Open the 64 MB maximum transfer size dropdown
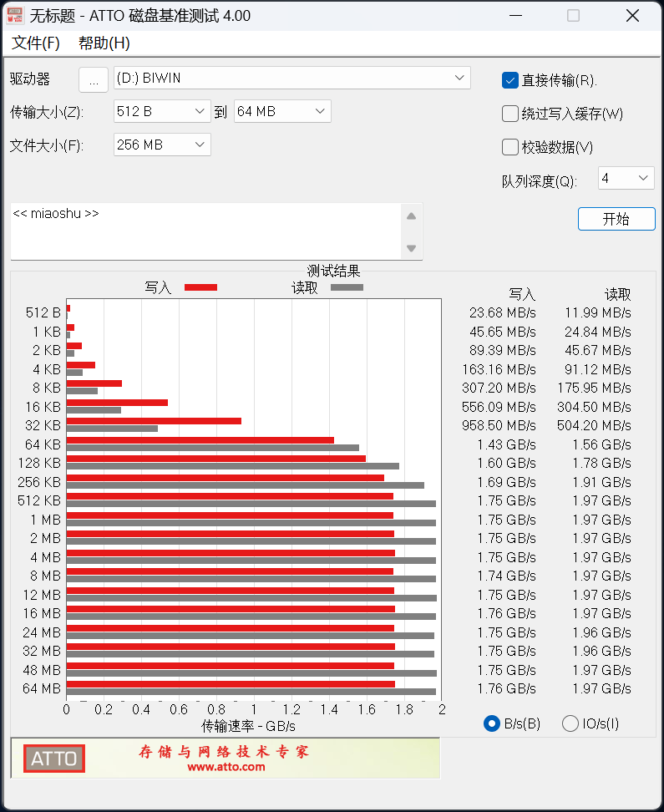 (x=282, y=111)
